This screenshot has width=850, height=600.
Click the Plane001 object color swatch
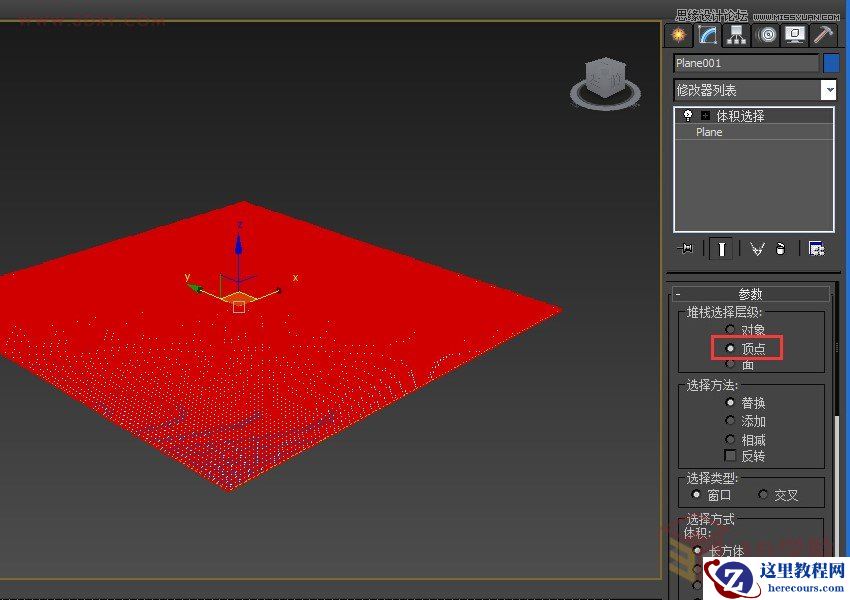click(x=833, y=62)
